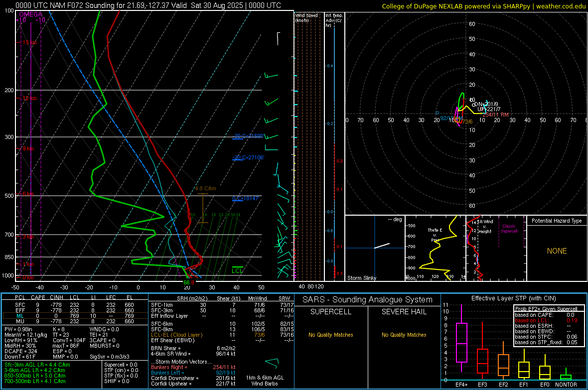Click the SHIP = 0.0 index
This screenshot has width=588, height=390.
click(x=117, y=381)
